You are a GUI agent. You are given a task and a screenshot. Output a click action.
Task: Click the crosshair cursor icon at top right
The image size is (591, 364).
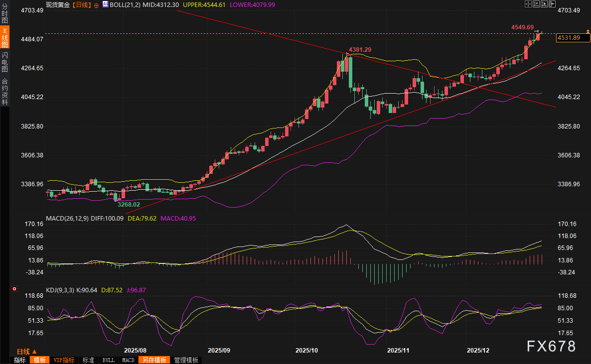pyautogui.click(x=528, y=4)
